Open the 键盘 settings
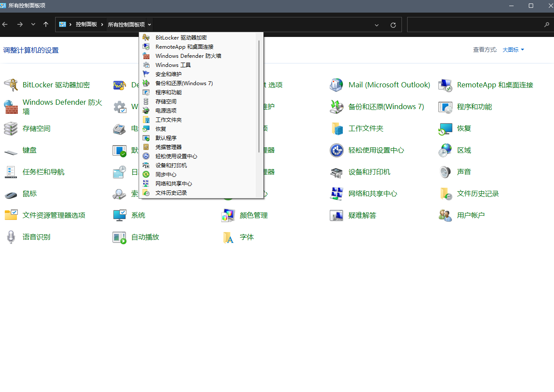Image resolution: width=554 pixels, height=392 pixels. click(29, 150)
